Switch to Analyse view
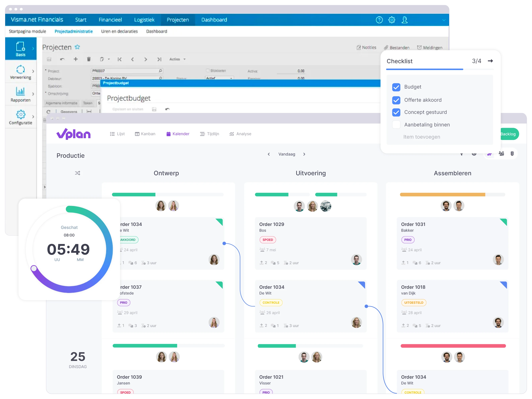 click(240, 134)
